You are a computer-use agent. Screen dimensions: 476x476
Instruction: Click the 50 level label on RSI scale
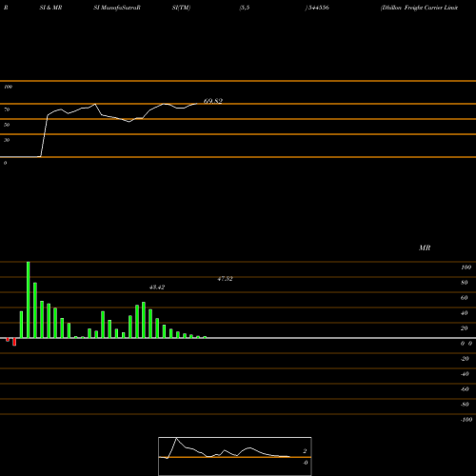(x=7, y=125)
